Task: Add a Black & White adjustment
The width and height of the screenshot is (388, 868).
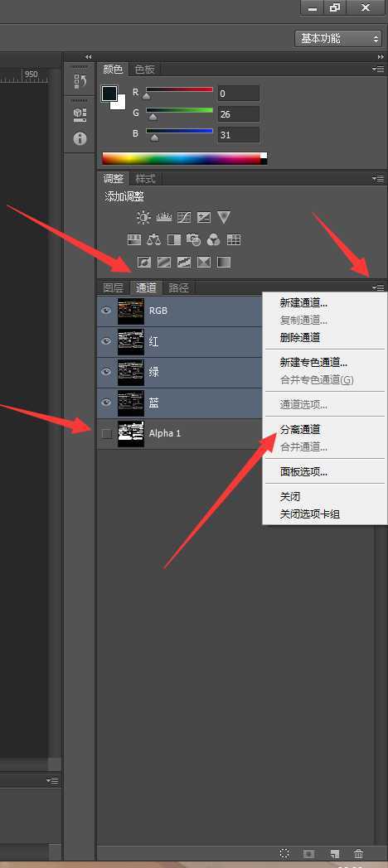Action: pos(173,239)
